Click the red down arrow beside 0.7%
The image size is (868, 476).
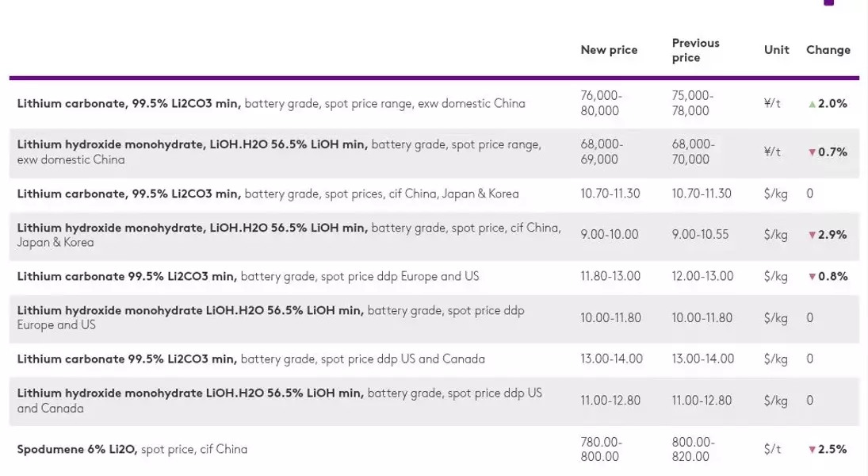tap(812, 152)
